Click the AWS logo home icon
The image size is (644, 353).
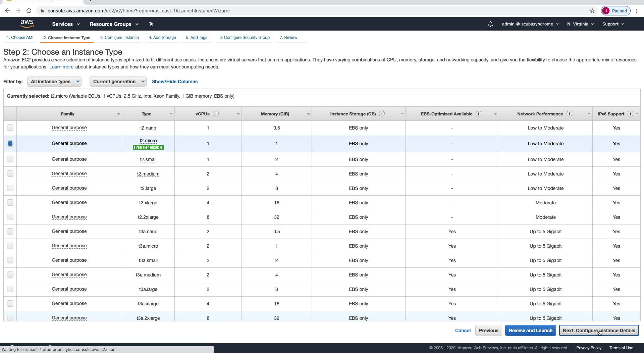pyautogui.click(x=27, y=24)
